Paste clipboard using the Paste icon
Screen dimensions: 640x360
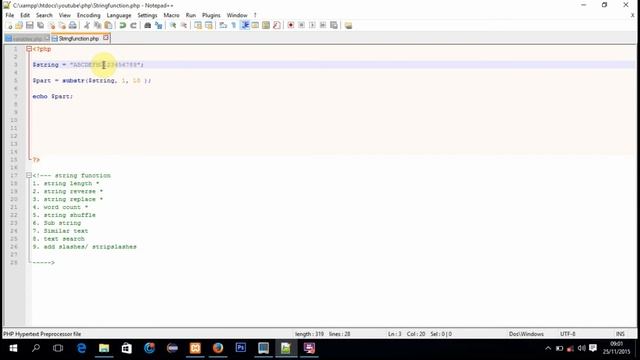tap(108, 26)
